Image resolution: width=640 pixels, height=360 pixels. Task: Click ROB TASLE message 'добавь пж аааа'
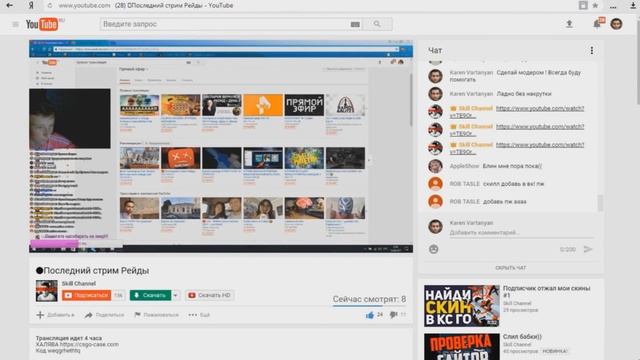point(504,202)
